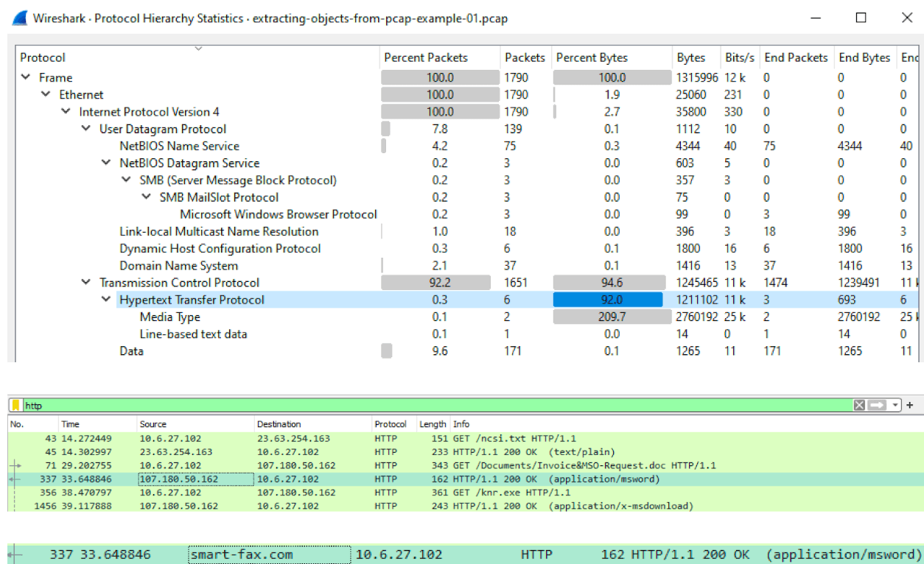Collapse the User Datagram Protocol node
This screenshot has width=924, height=564.
86,129
